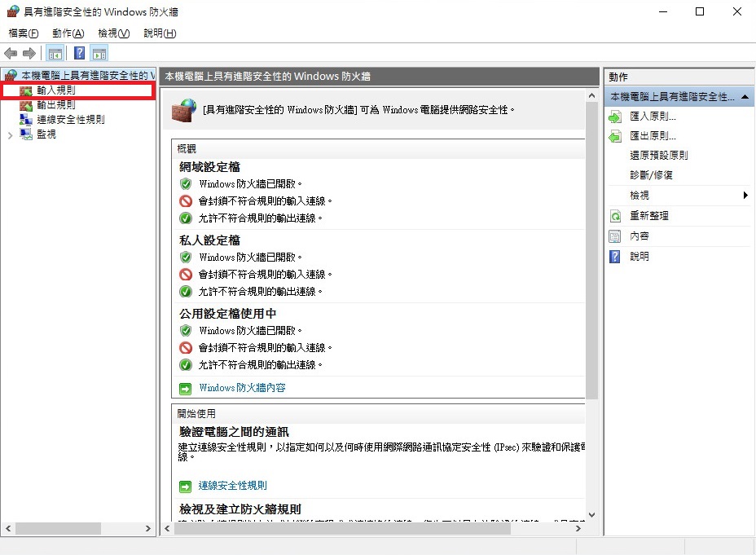Image resolution: width=756 pixels, height=555 pixels.
Task: Select the 輸出規則 tree node
Action: click(56, 104)
